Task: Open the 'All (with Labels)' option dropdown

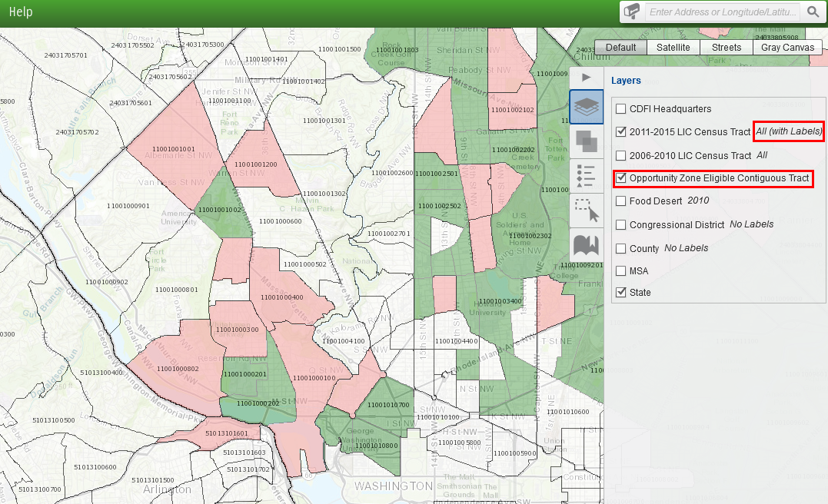Action: pos(789,131)
